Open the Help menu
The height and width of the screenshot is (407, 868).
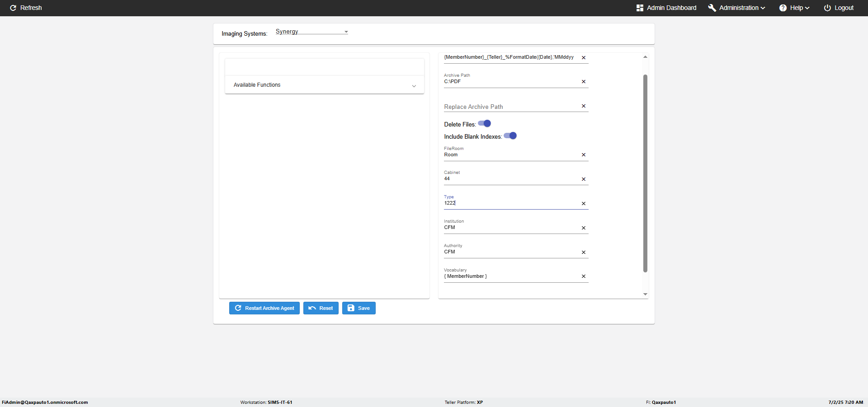794,8
